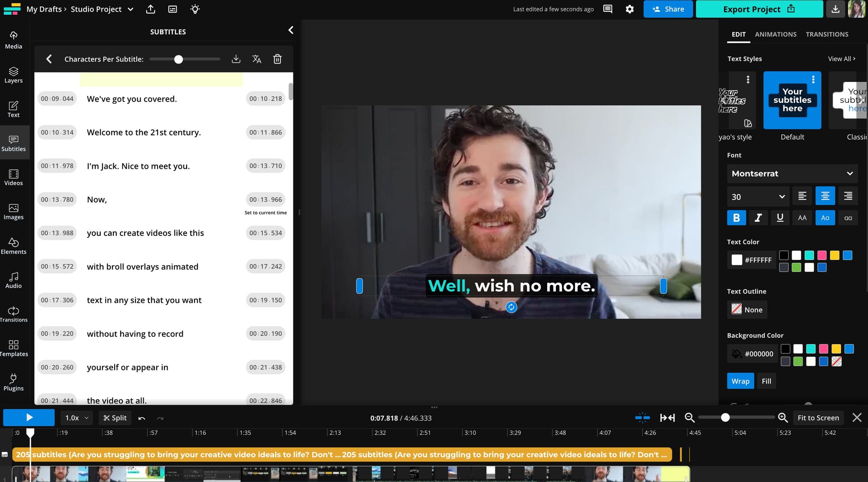Open the Montserrat font dropdown
The width and height of the screenshot is (868, 482).
pos(792,174)
